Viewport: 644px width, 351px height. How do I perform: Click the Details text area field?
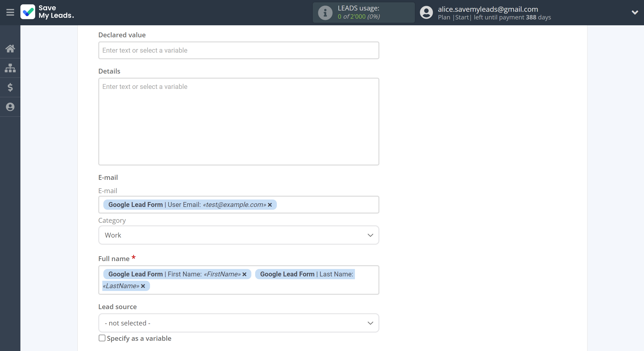238,121
